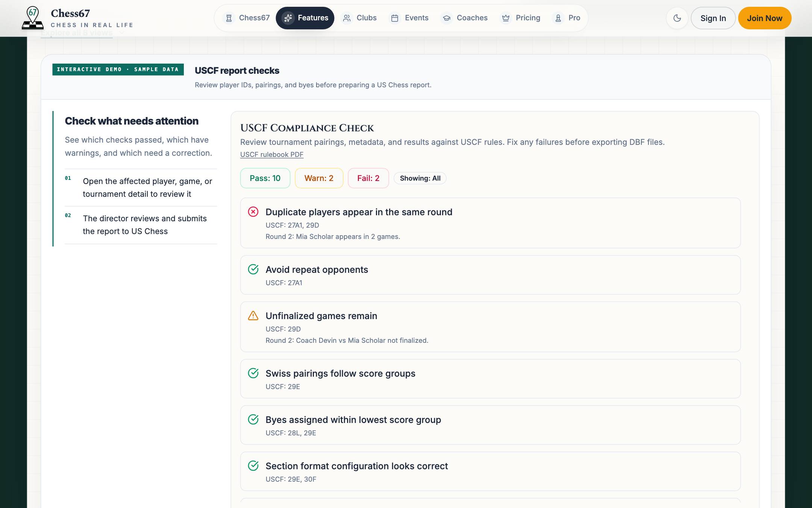The width and height of the screenshot is (812, 508).
Task: Click the sparkle icon in Features tab
Action: (288, 18)
